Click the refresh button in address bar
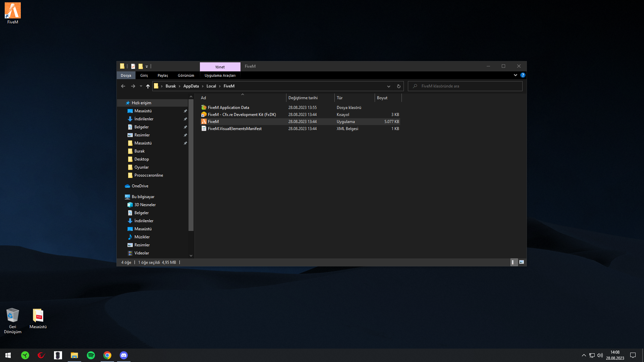 399,86
